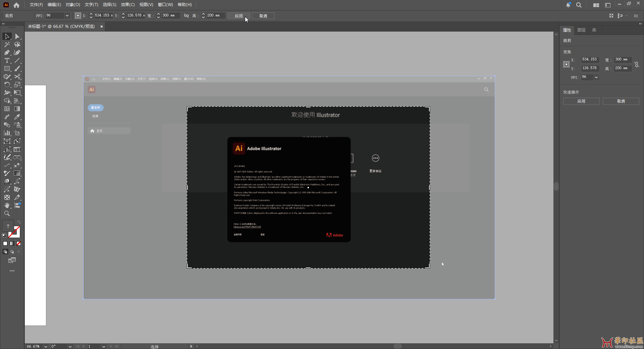Reset to default fill and stroke
644x349 pixels.
(4, 236)
